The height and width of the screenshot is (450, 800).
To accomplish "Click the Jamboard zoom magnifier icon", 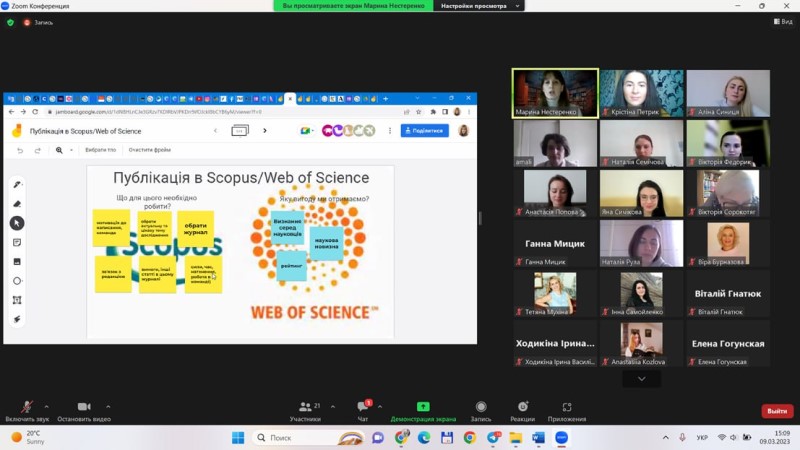I will coord(59,150).
